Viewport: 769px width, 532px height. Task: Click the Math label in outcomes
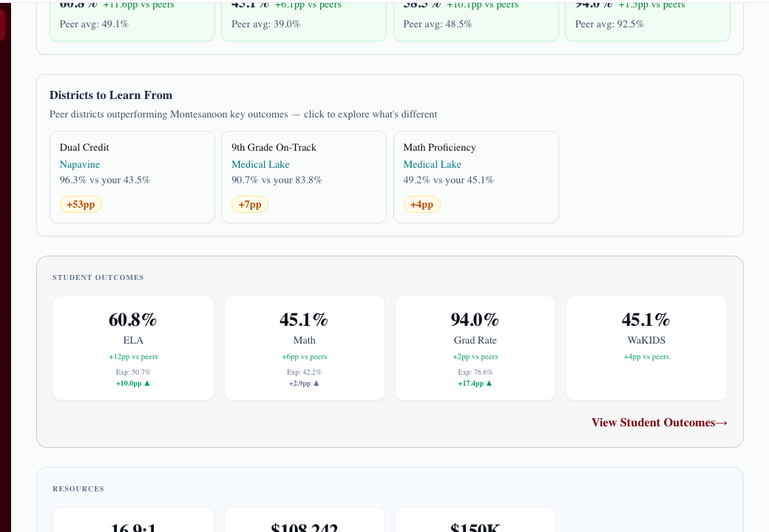(304, 340)
